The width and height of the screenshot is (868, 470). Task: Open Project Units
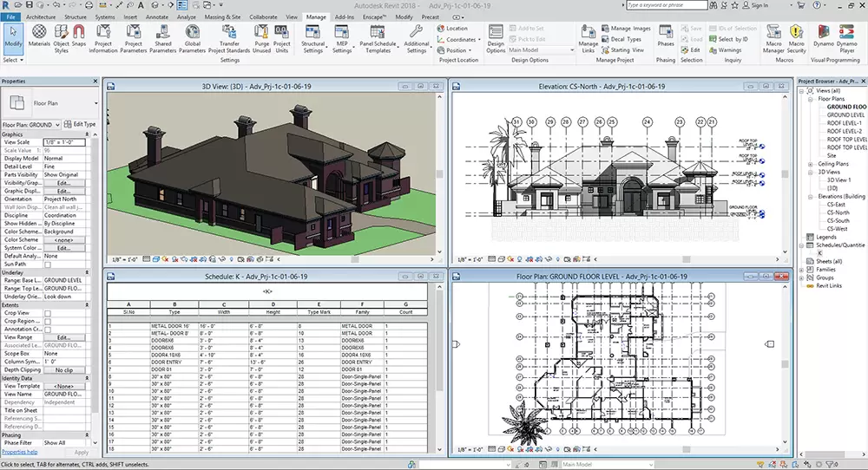[282, 38]
